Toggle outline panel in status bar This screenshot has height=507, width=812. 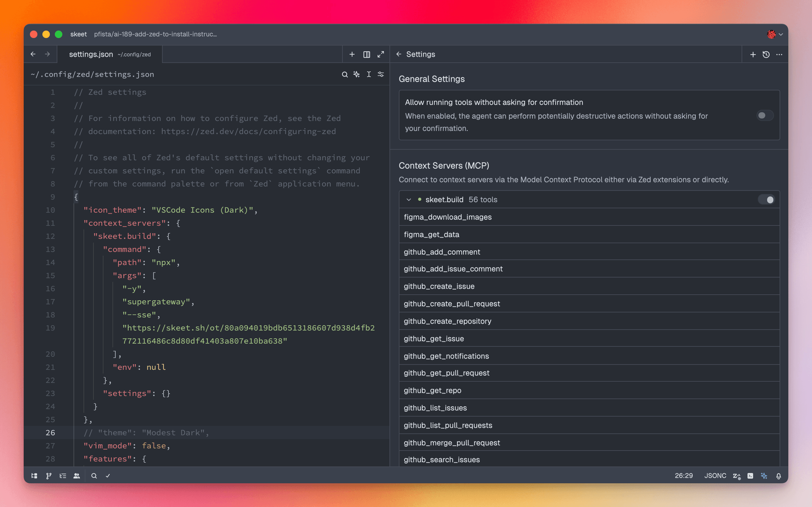[63, 476]
